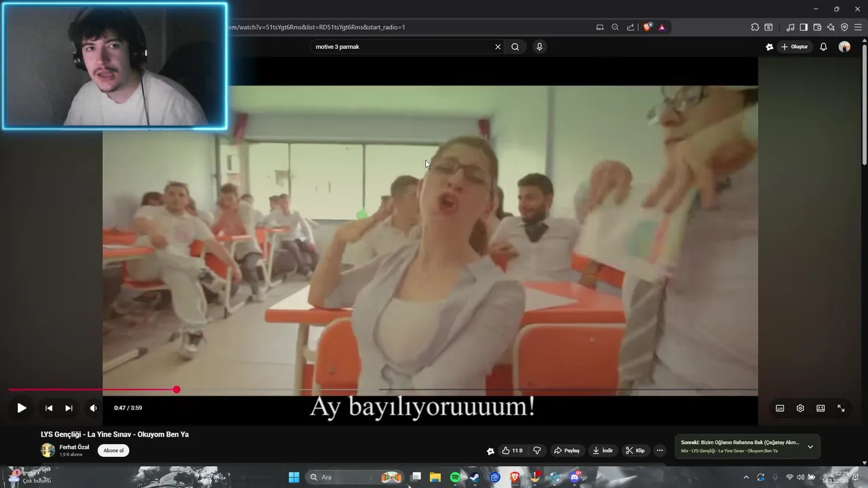The image size is (868, 488).
Task: Open the player settings gear
Action: (x=800, y=408)
